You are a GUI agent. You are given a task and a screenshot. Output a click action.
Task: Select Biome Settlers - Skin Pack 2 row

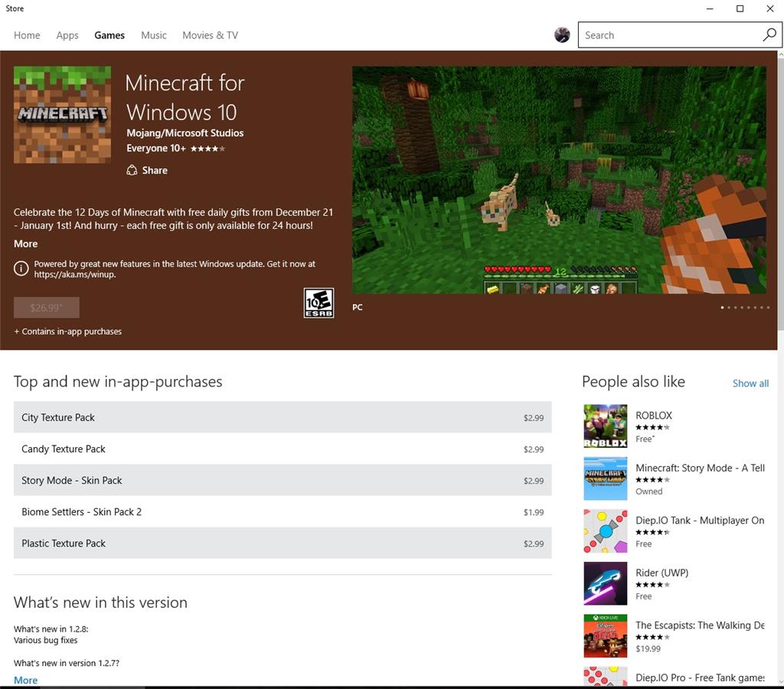283,511
